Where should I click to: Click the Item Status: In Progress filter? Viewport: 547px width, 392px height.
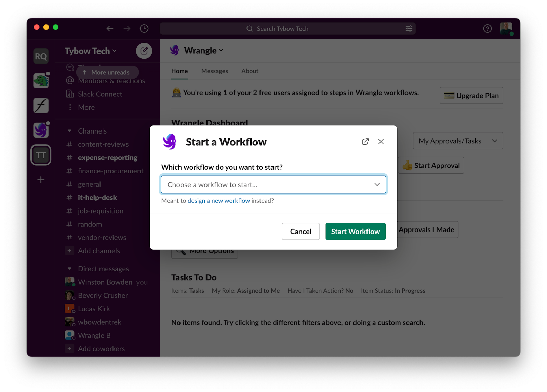[x=393, y=291]
